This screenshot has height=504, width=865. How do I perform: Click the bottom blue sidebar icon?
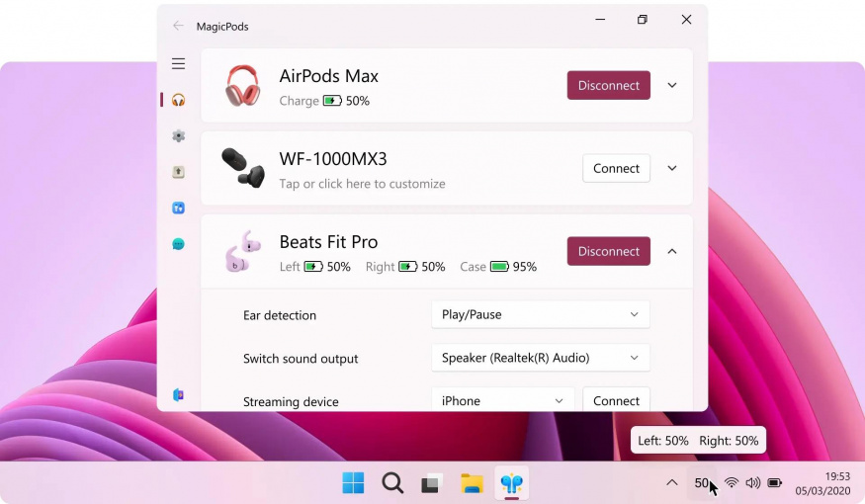[178, 395]
